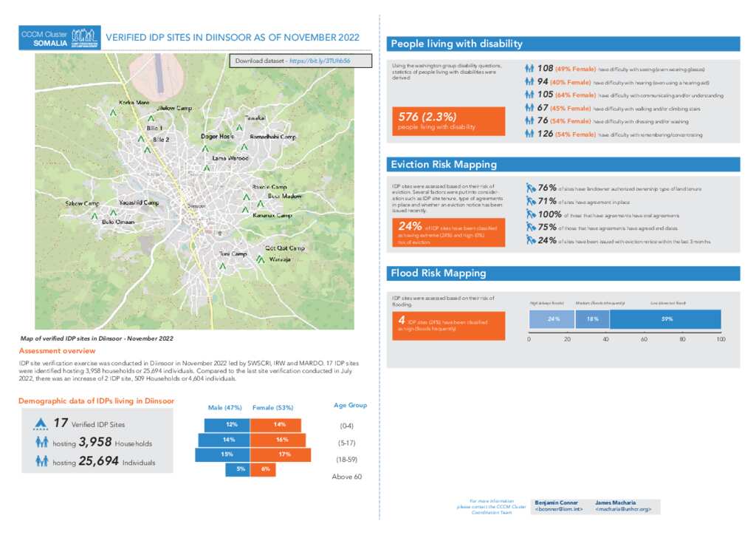Click eviction icon beside 100% oral agreements
This screenshot has height=535, width=756.
click(x=531, y=214)
